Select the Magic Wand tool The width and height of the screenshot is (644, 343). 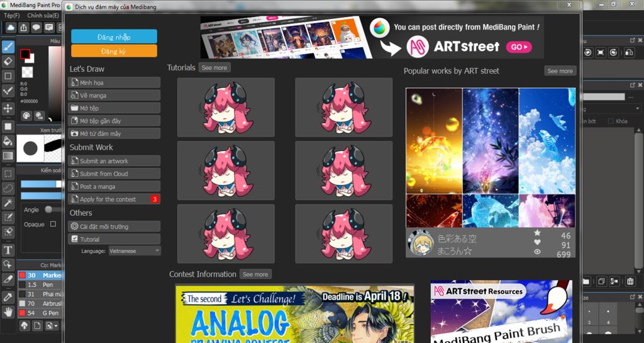click(x=8, y=203)
